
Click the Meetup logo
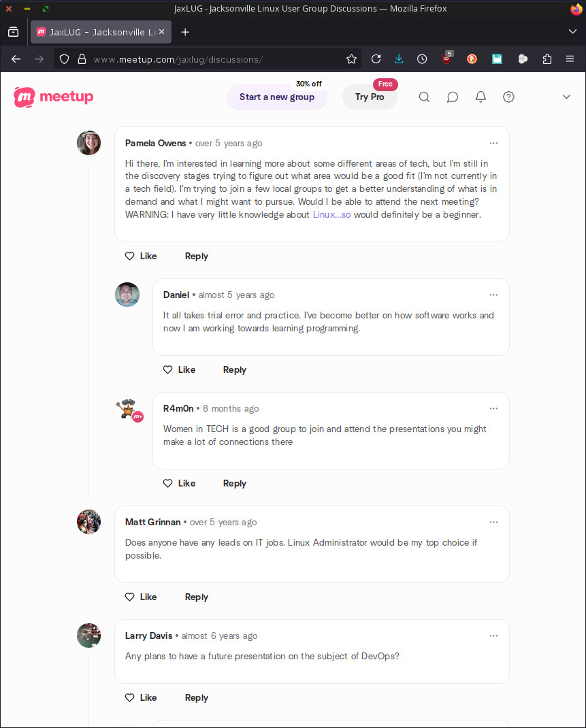pos(54,97)
